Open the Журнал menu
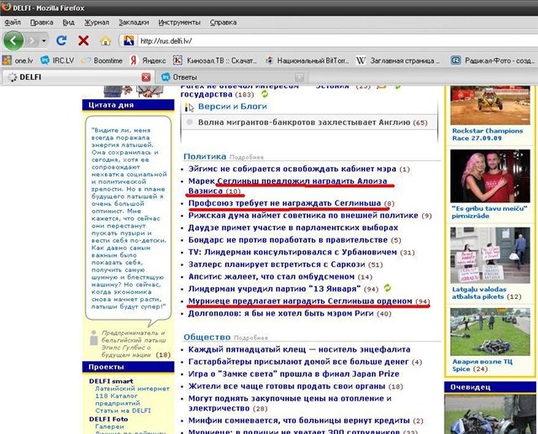 click(x=97, y=23)
